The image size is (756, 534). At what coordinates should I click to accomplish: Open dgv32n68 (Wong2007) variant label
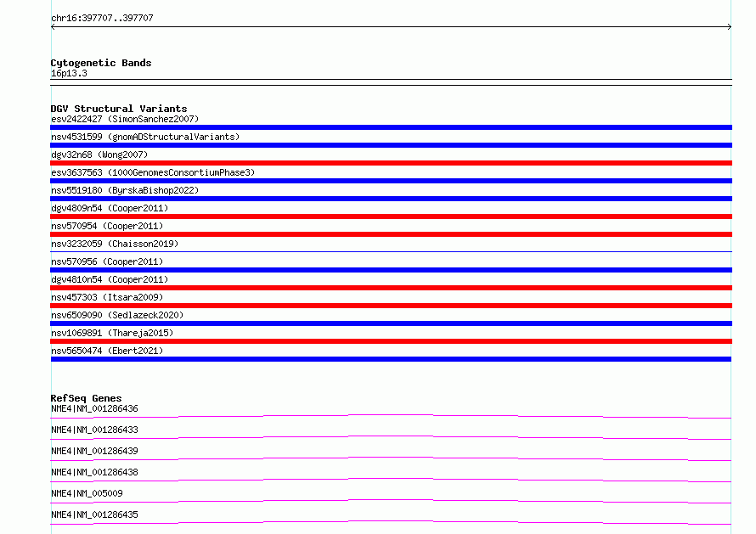[99, 155]
